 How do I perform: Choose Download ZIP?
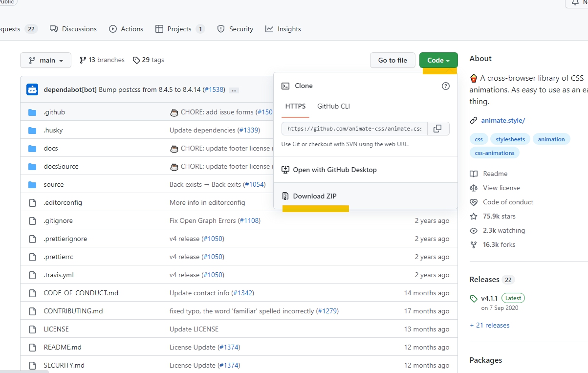(x=366, y=196)
